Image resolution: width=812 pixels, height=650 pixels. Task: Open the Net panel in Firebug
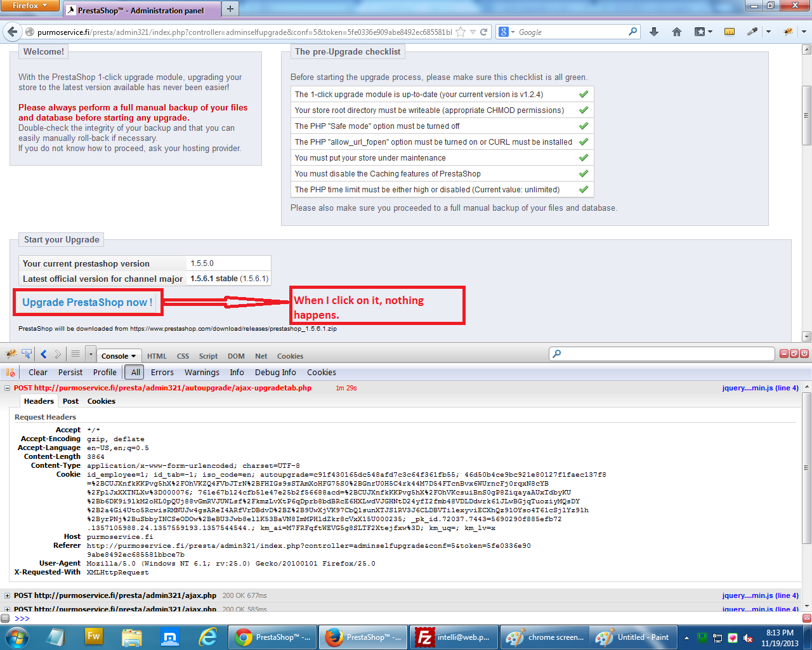click(x=261, y=356)
